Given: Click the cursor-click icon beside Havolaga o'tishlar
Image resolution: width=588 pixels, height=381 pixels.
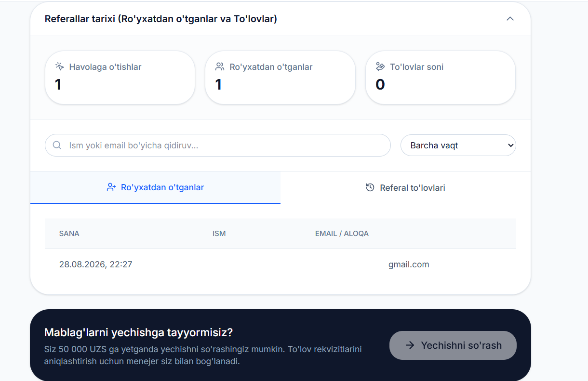Looking at the screenshot, I should [59, 66].
